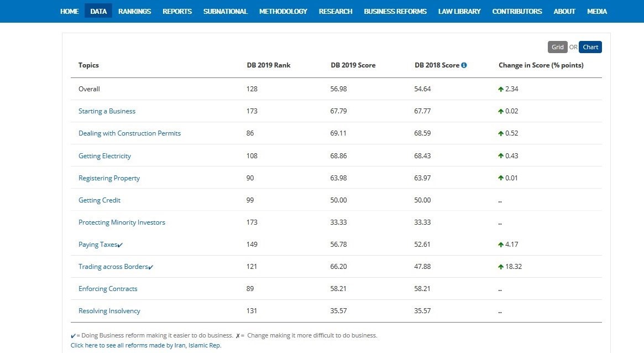
Task: Click the info icon beside DB 2018 Score
Action: pos(464,65)
